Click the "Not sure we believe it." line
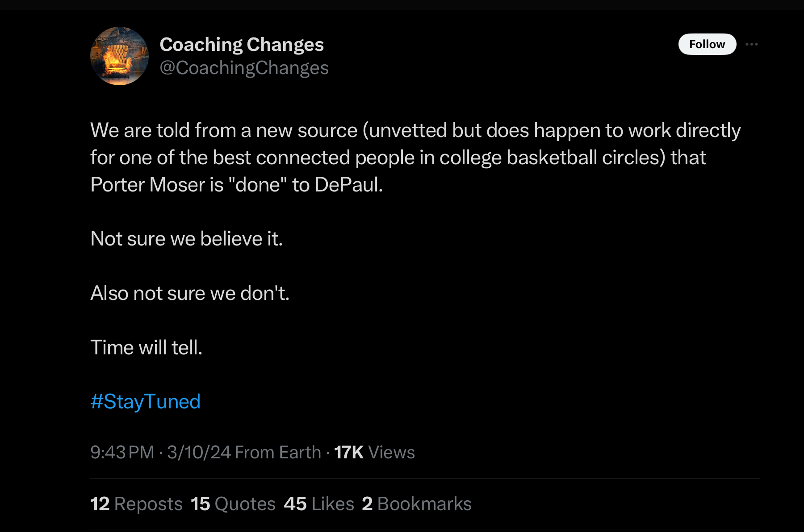The width and height of the screenshot is (804, 532). (x=186, y=239)
